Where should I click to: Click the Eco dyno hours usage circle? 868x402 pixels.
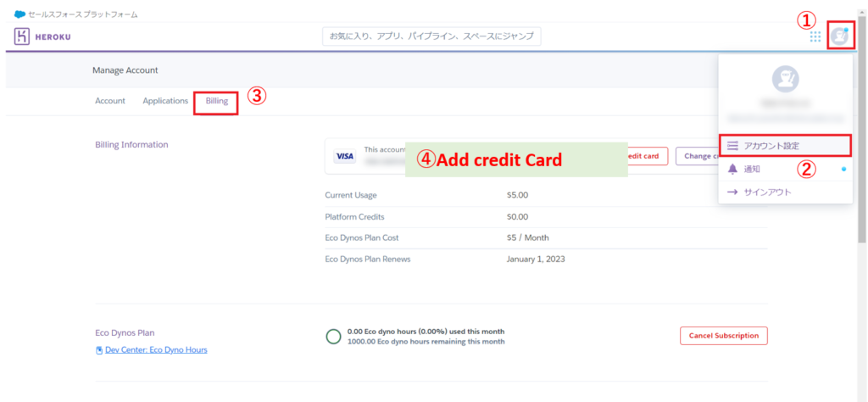(x=334, y=336)
